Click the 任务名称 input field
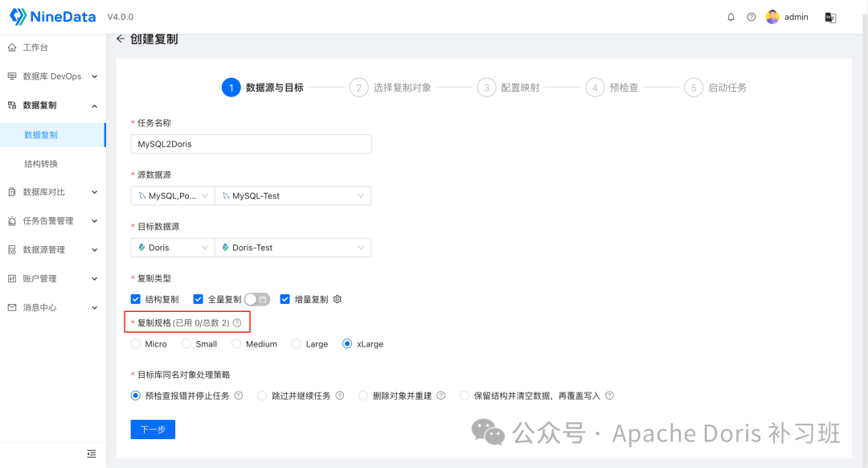The image size is (868, 468). pos(251,143)
